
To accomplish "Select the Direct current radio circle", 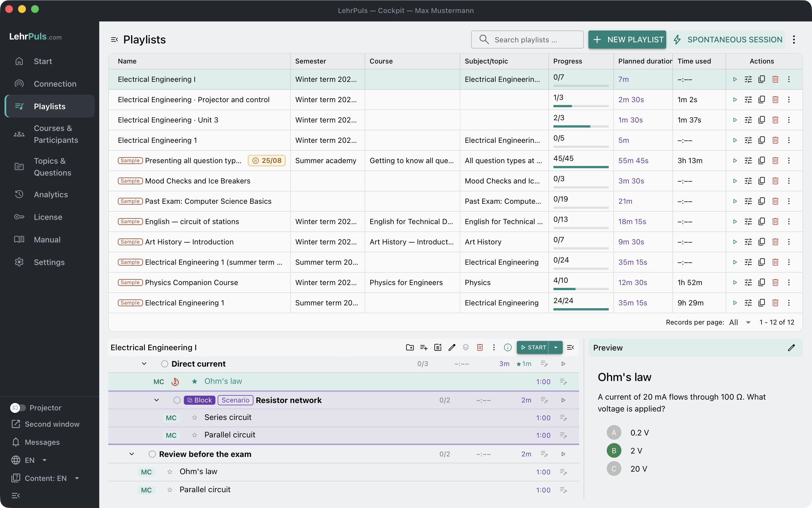I will pyautogui.click(x=164, y=364).
